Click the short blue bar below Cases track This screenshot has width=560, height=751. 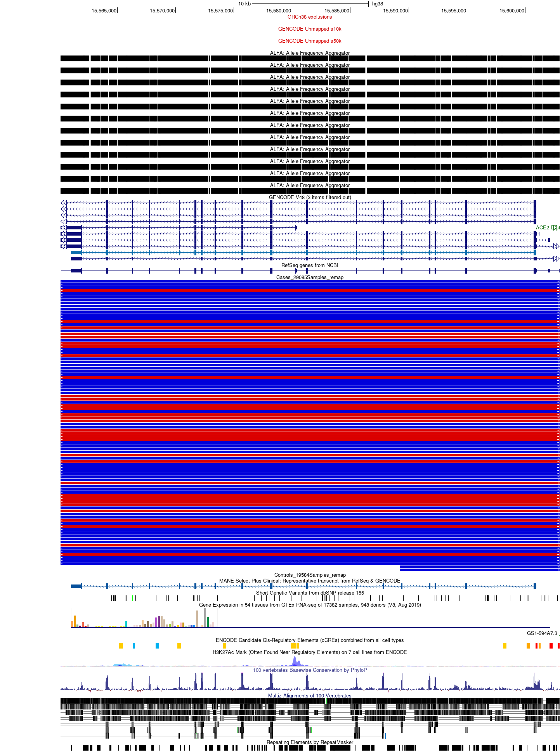point(479,569)
